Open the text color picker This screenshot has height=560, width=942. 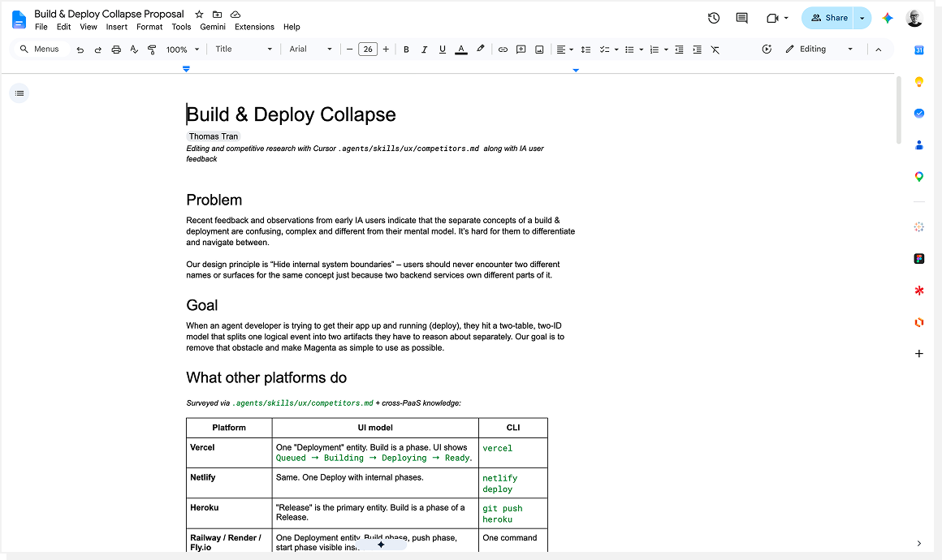pyautogui.click(x=460, y=50)
